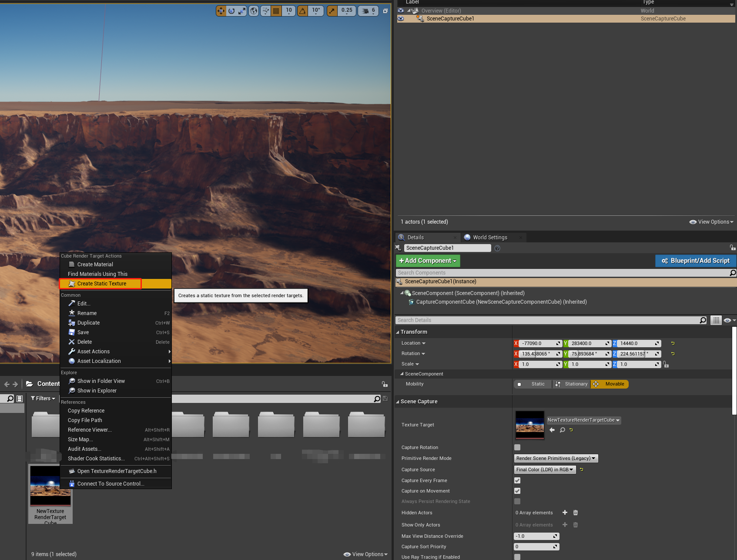Enable the Capture Rotation checkbox
737x560 pixels.
click(x=517, y=447)
